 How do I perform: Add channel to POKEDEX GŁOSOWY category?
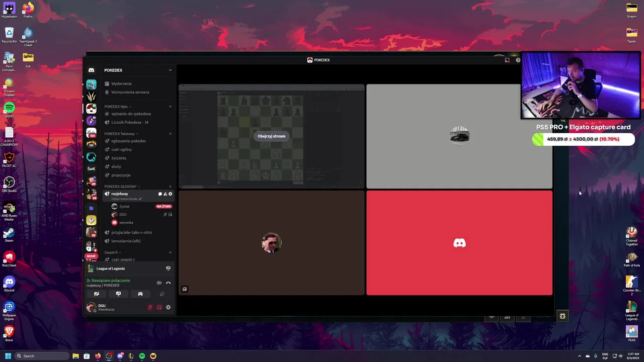[170, 187]
